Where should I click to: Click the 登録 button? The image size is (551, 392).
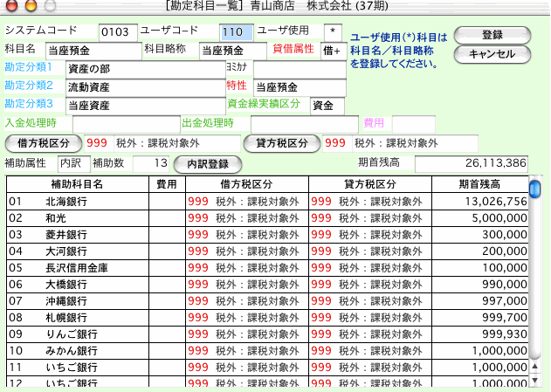pos(492,35)
